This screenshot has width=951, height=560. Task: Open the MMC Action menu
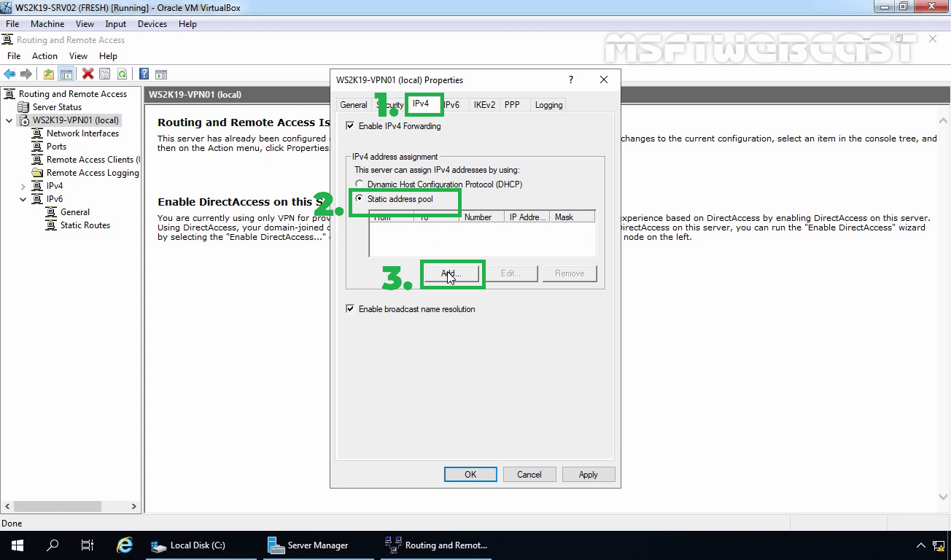click(x=44, y=56)
